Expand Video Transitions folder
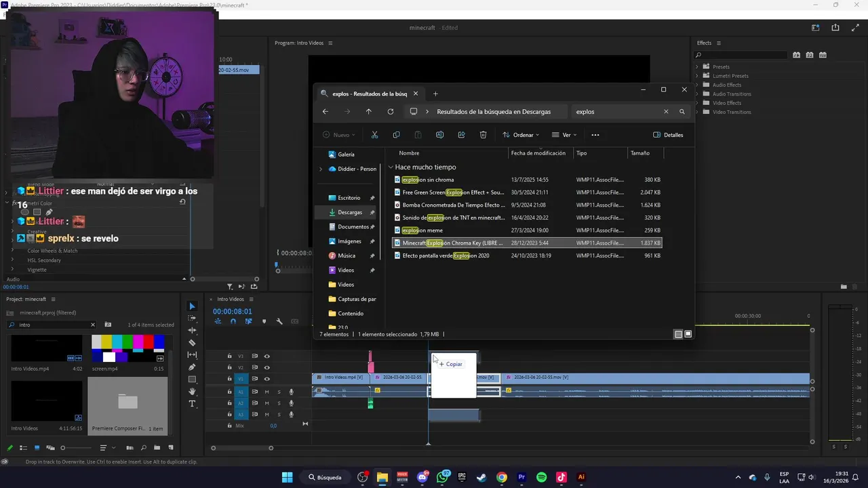This screenshot has width=868, height=488. (x=696, y=112)
